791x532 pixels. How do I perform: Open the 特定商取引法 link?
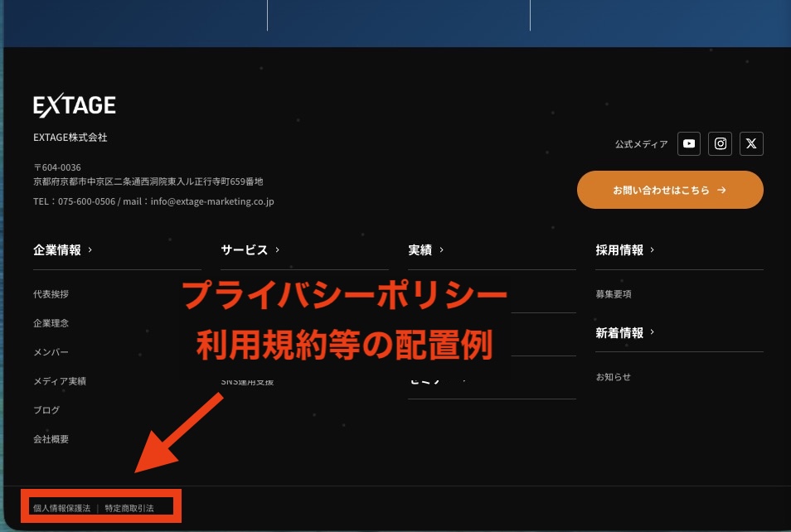pos(129,508)
